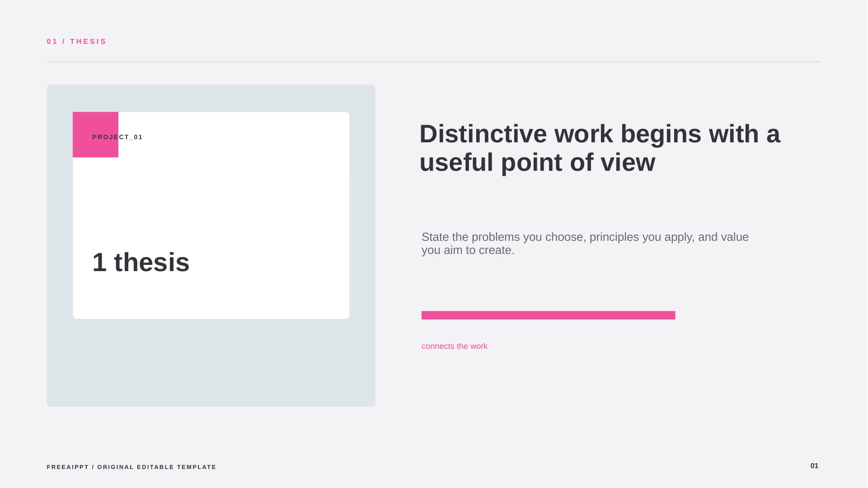Click the body line starting "State the problems"
Screen dimensions: 868x488
pos(585,237)
